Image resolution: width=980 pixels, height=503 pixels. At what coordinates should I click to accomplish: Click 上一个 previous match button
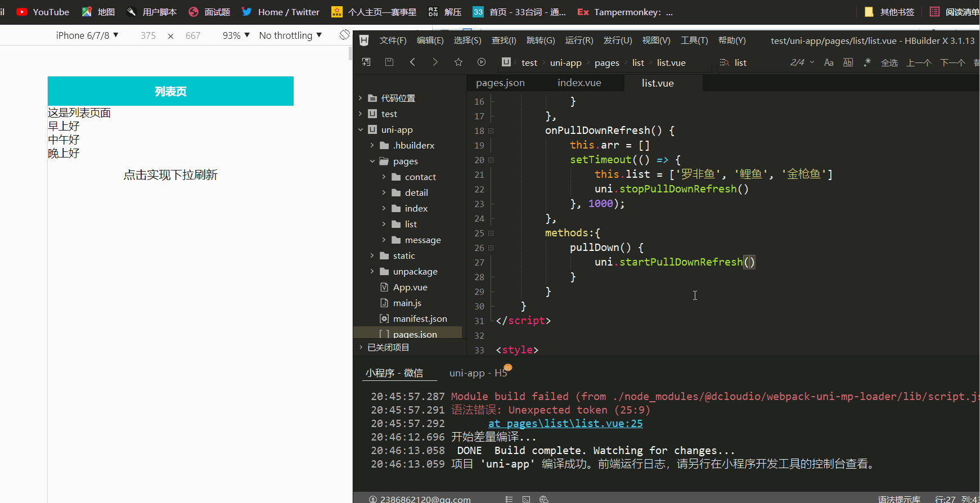919,62
